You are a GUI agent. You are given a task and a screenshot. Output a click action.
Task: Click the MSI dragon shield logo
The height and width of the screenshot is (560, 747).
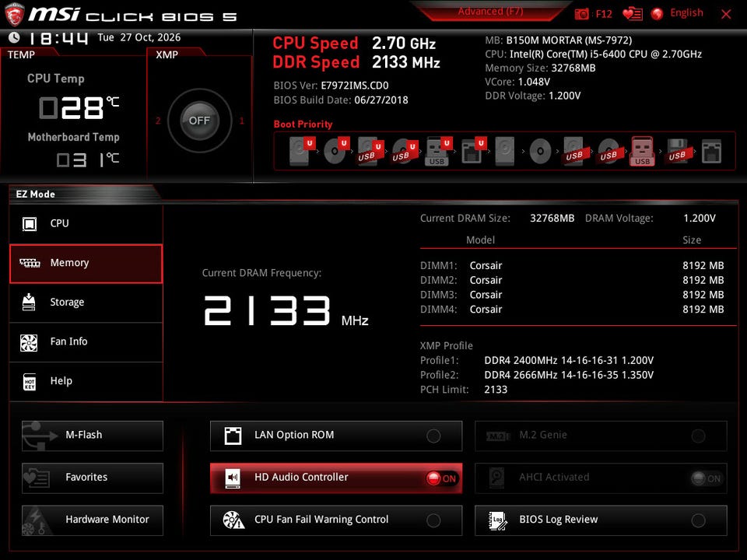click(x=14, y=14)
